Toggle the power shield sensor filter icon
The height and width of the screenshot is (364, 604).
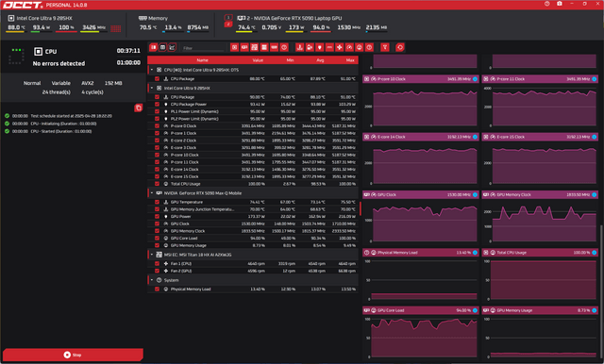(319, 47)
